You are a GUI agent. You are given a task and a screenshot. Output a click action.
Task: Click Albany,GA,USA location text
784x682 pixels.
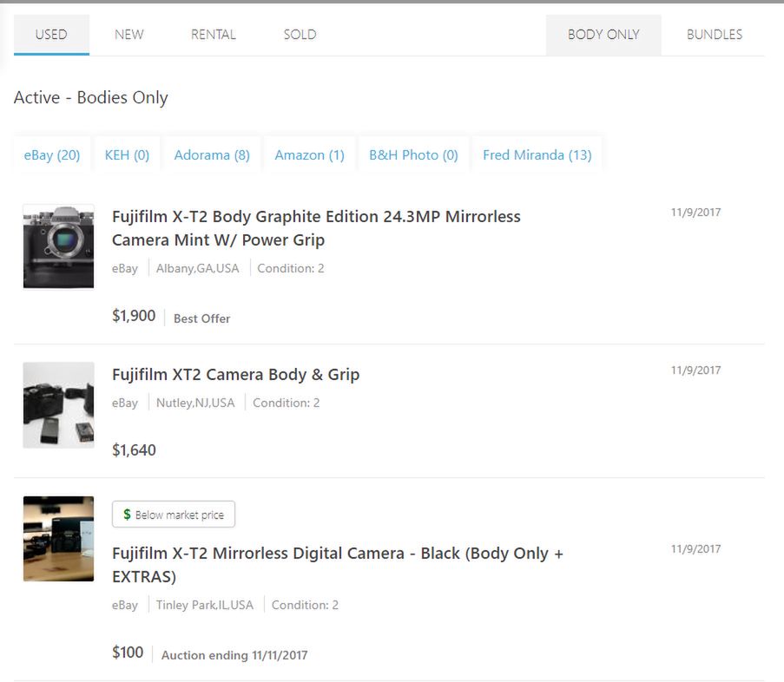tap(197, 268)
